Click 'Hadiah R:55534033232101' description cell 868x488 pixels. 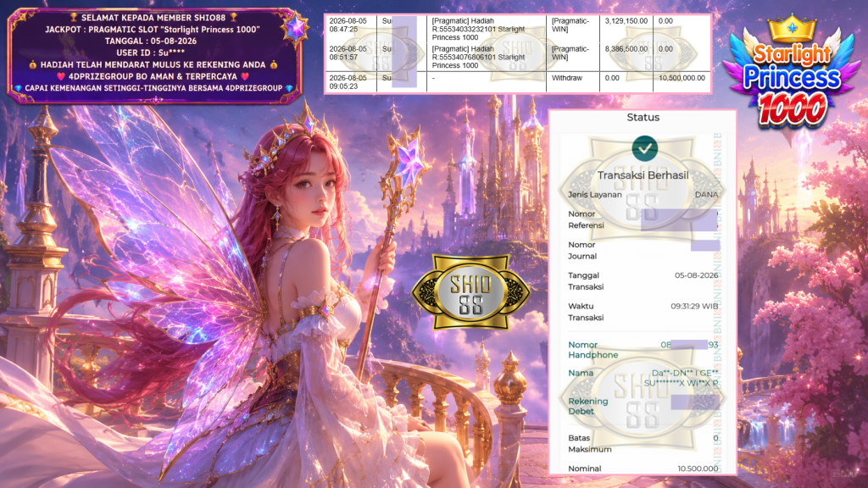click(x=478, y=29)
